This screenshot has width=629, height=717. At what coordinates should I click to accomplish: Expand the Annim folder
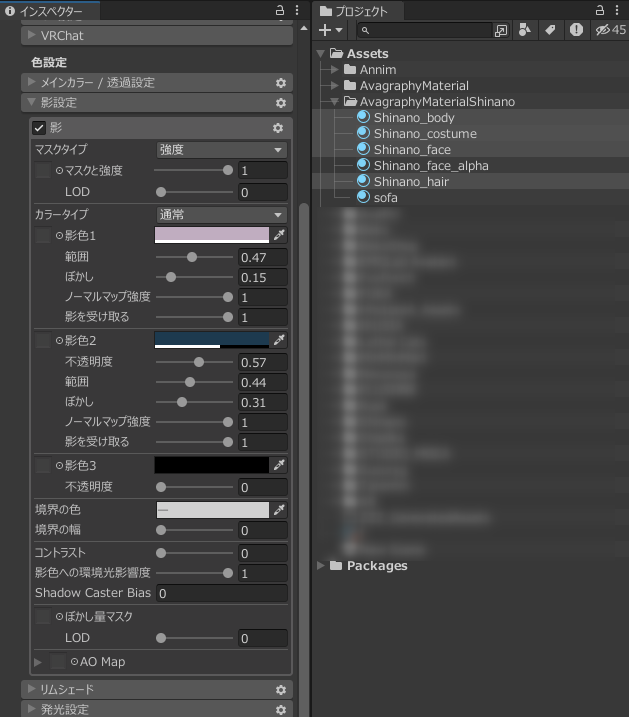(x=335, y=70)
